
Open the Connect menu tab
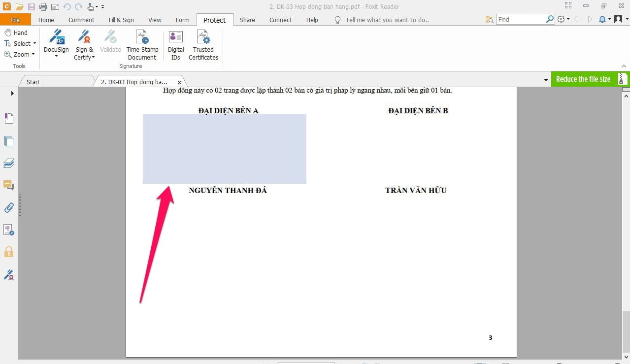tap(280, 20)
